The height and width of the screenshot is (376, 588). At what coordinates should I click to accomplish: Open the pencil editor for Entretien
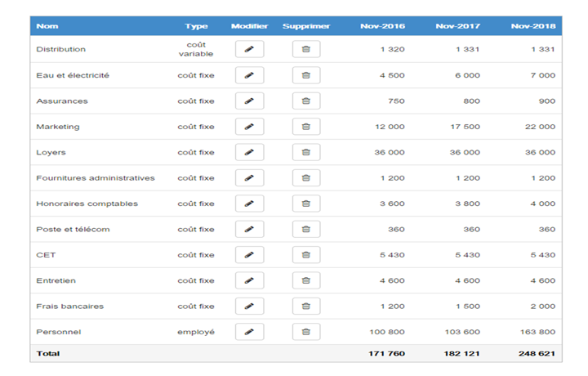(x=249, y=280)
